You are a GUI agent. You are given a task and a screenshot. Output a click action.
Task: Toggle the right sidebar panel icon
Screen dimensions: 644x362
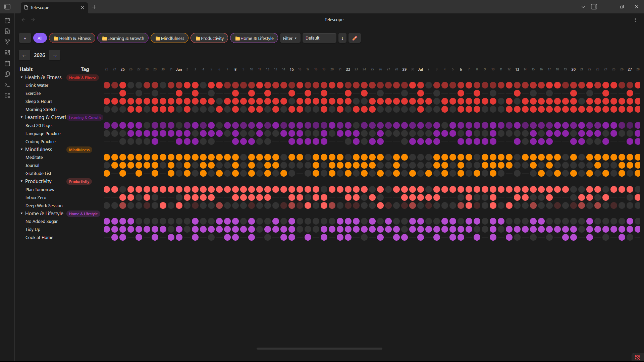[x=594, y=7]
